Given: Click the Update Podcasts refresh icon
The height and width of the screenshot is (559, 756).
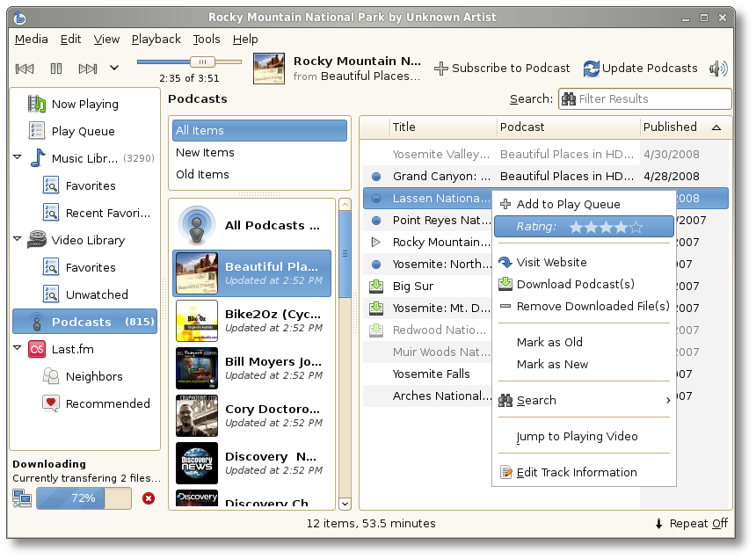Looking at the screenshot, I should tap(592, 69).
